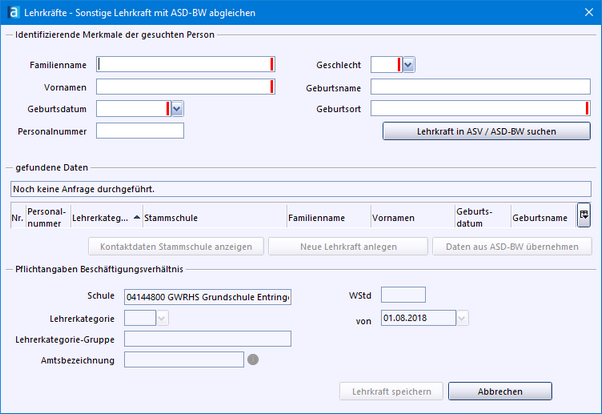Screen dimensions: 602x414
Task: Open the Geschlecht dropdown
Action: (x=409, y=65)
